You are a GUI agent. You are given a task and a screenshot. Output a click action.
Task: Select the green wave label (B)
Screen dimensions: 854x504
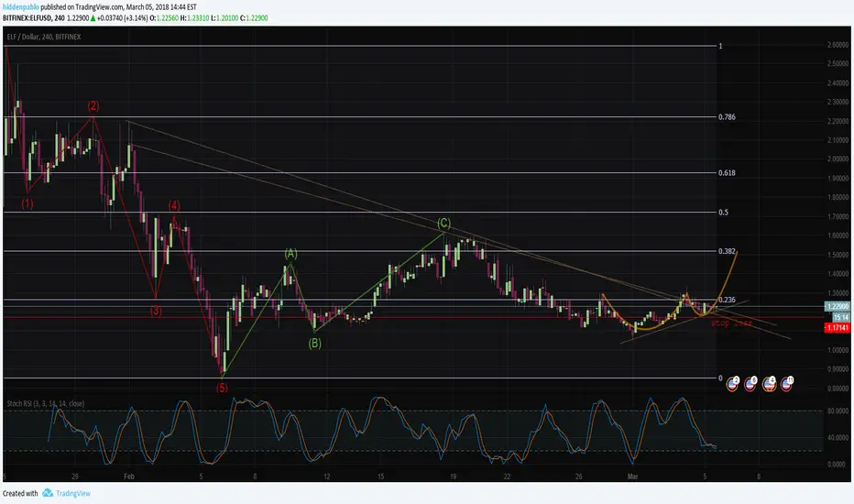tap(315, 344)
